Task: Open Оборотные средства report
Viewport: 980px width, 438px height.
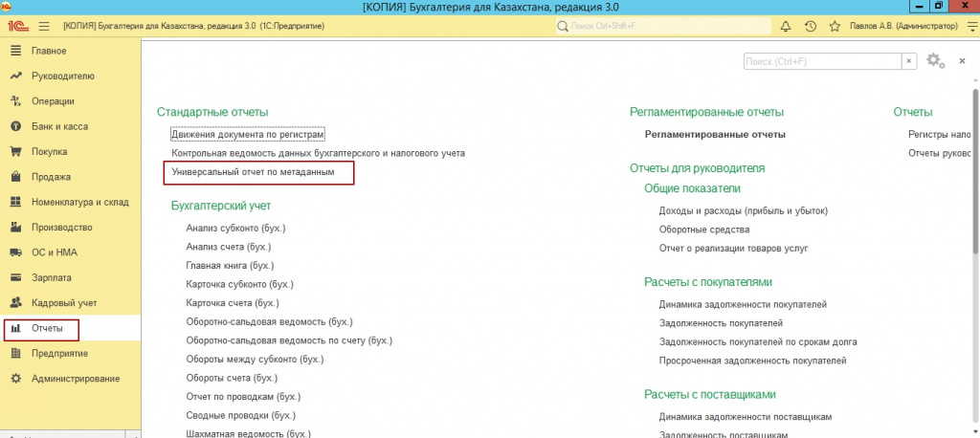Action: pyautogui.click(x=704, y=230)
